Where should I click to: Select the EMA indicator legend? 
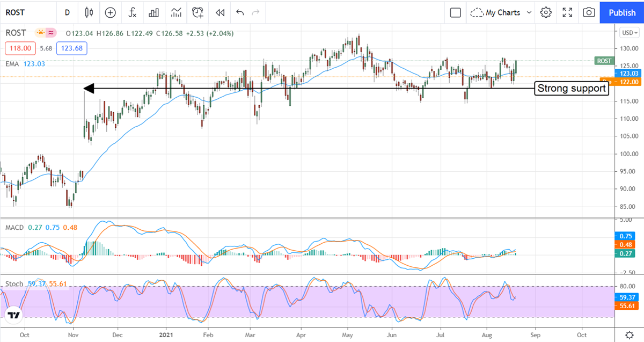point(12,64)
